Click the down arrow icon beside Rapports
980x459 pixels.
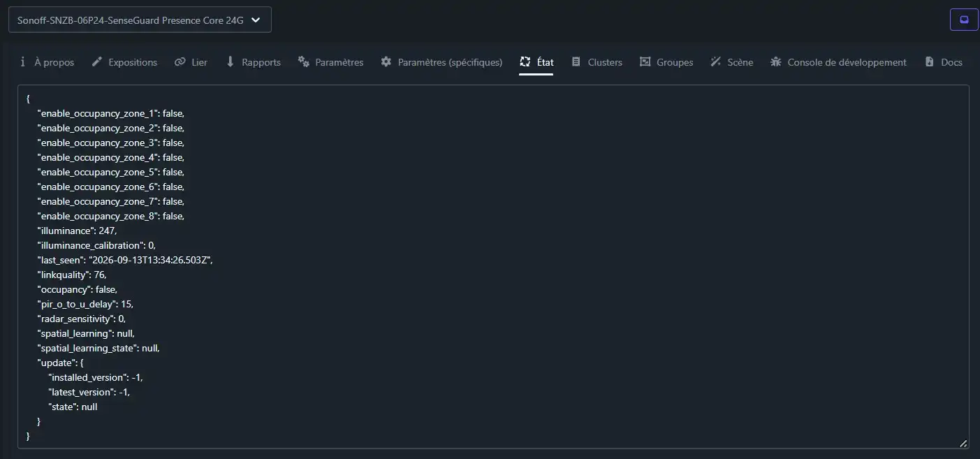(231, 62)
